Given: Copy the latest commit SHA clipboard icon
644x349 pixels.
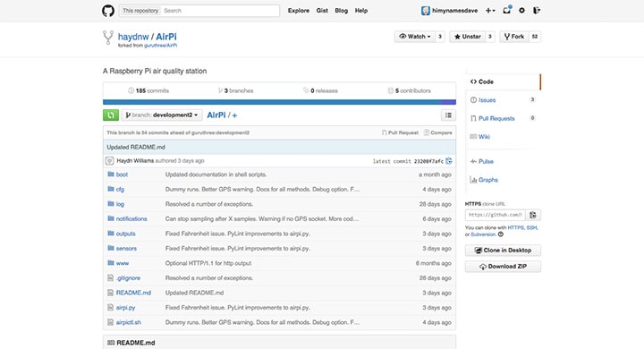Looking at the screenshot, I should tap(448, 161).
